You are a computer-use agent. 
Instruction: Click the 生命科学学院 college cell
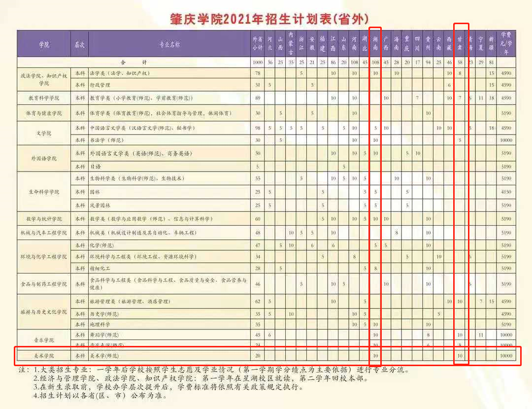click(44, 192)
